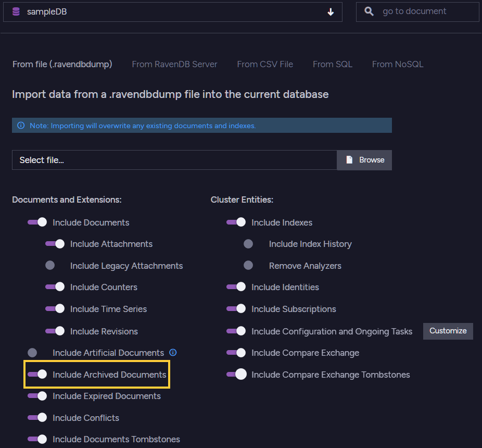Toggle Include Subscriptions switch
Image resolution: width=482 pixels, height=448 pixels.
(236, 308)
